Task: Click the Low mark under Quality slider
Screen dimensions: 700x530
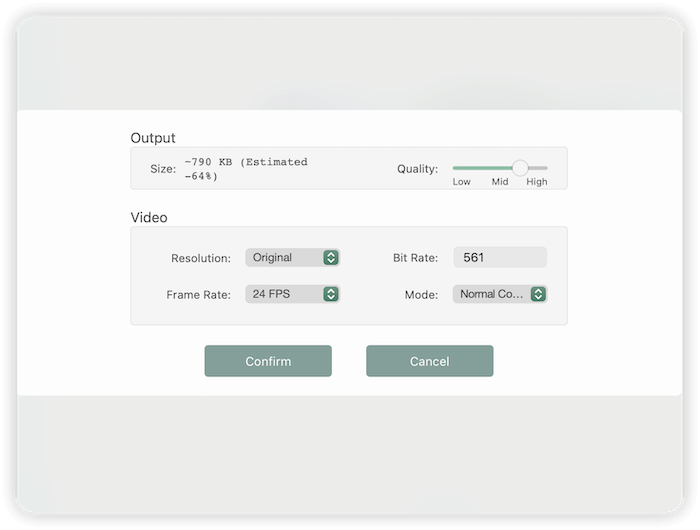Action: (461, 182)
